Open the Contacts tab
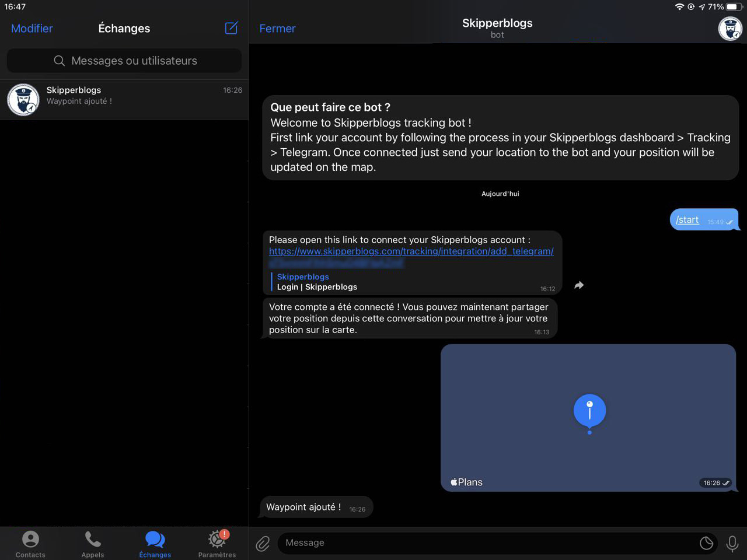This screenshot has width=747, height=560. [30, 544]
